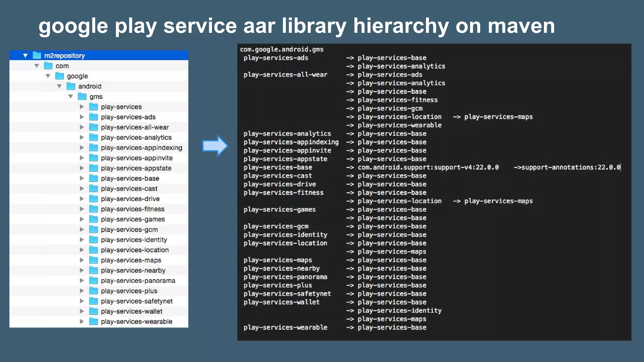Select play-services-analytics label in folder tree
Screen dimensions: 644x362
(x=136, y=138)
